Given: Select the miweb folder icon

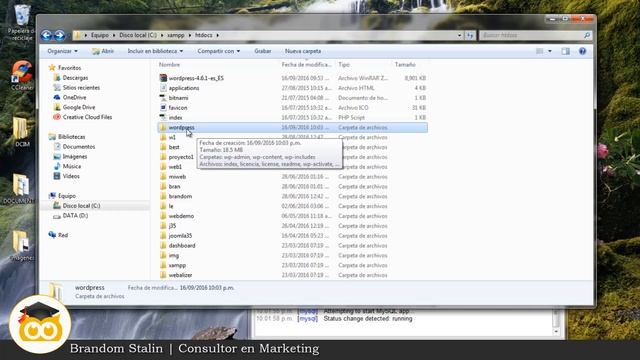Looking at the screenshot, I should 163,177.
